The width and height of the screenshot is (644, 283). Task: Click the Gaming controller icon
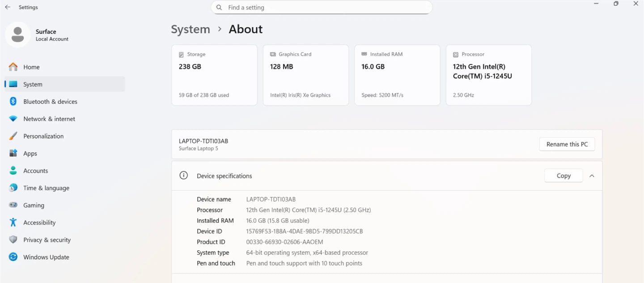(x=13, y=206)
